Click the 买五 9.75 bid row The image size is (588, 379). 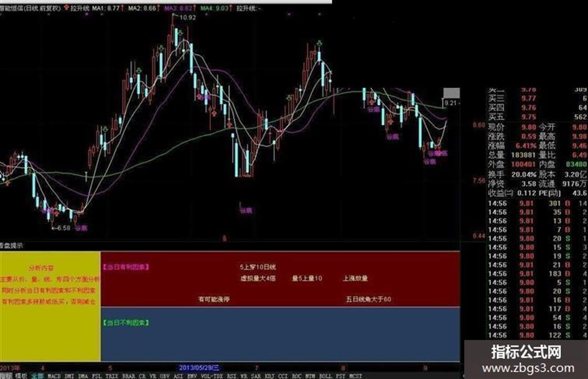point(538,117)
